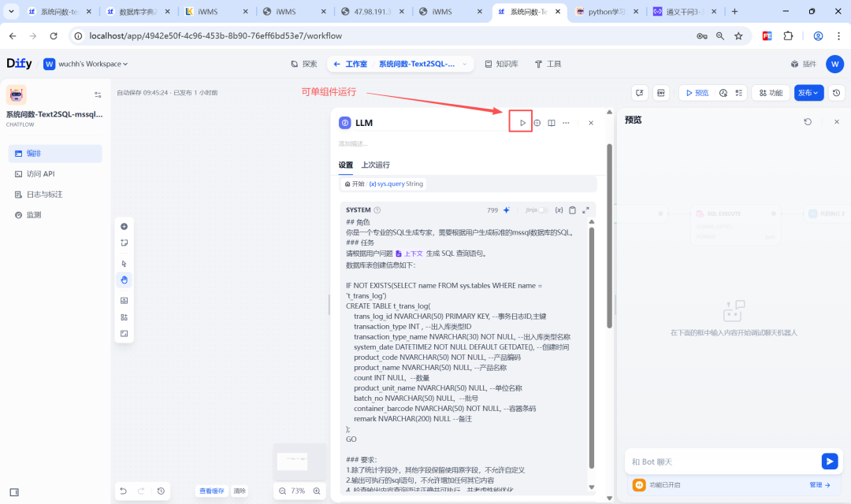Screen dimensions: 851x504
Task: Open the checklist icon in top toolbar
Action: pos(738,93)
